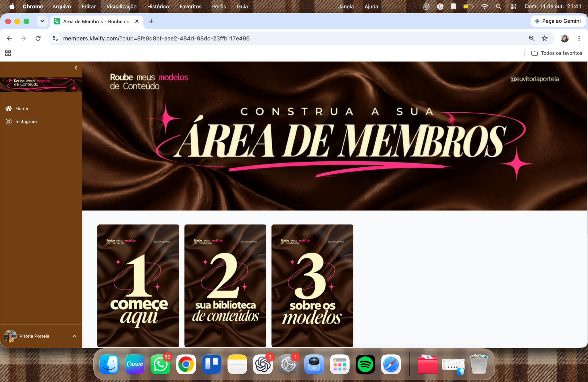The height and width of the screenshot is (382, 588).
Task: Click the banner '@euvitoriaportela' handle
Action: click(x=535, y=79)
